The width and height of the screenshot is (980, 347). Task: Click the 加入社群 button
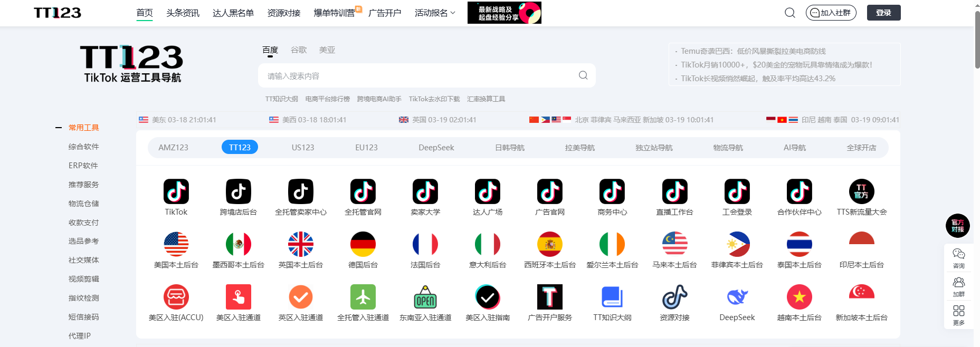831,13
